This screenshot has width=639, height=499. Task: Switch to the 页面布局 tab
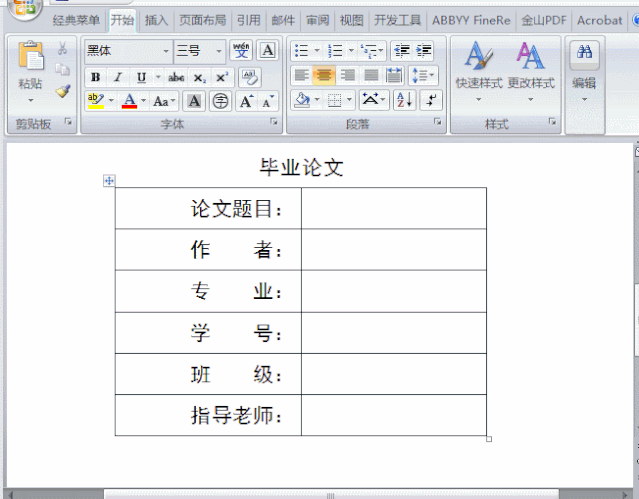203,20
